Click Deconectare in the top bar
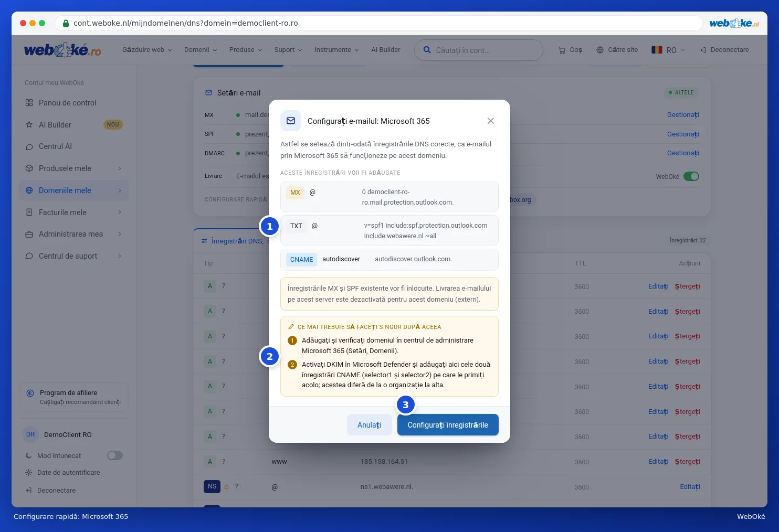 724,50
